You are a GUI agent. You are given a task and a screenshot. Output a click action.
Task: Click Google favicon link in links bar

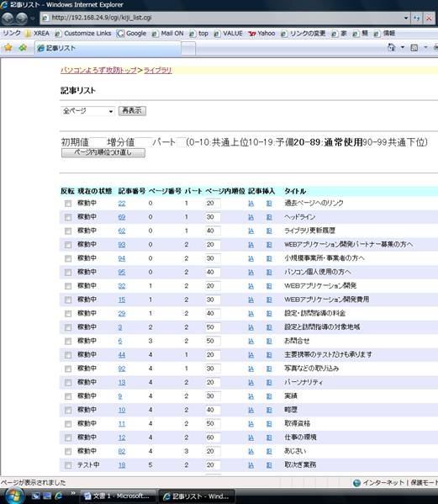coord(131,34)
